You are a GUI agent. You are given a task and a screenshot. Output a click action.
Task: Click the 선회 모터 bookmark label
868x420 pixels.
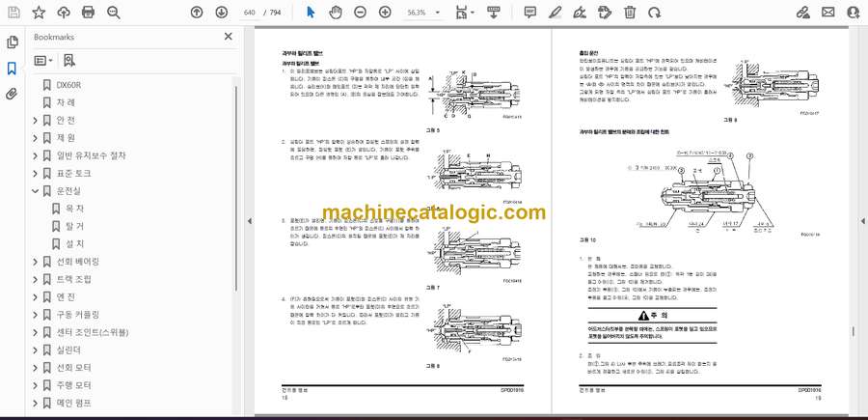click(73, 368)
